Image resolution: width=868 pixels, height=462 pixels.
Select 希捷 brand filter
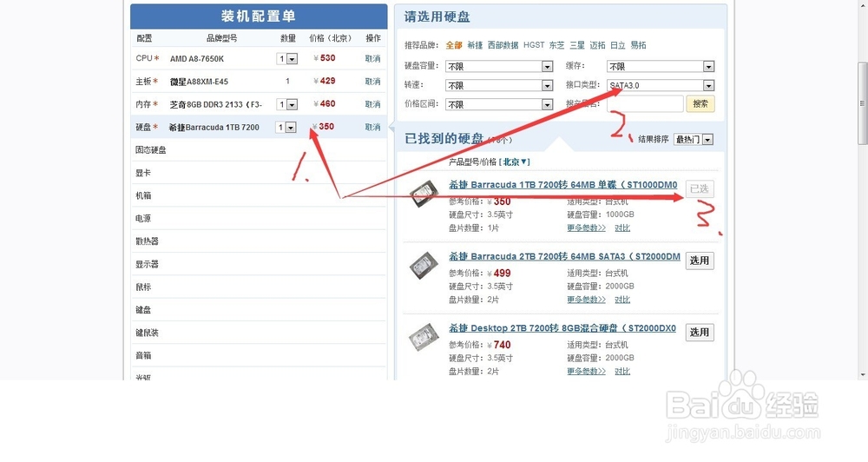(x=475, y=45)
